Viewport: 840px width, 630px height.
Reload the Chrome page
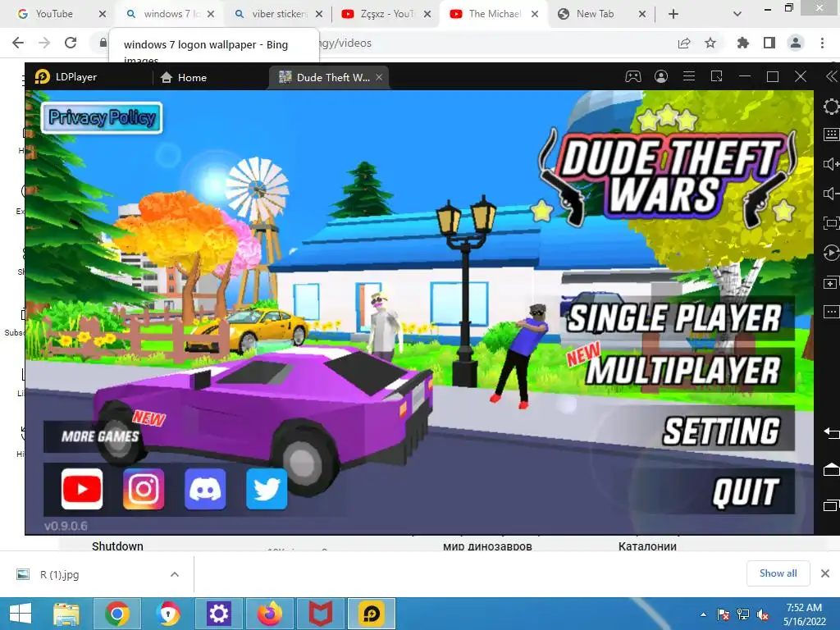pyautogui.click(x=71, y=43)
